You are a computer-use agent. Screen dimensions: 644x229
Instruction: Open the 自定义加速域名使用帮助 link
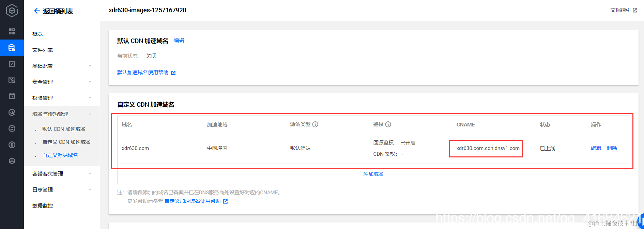193,201
